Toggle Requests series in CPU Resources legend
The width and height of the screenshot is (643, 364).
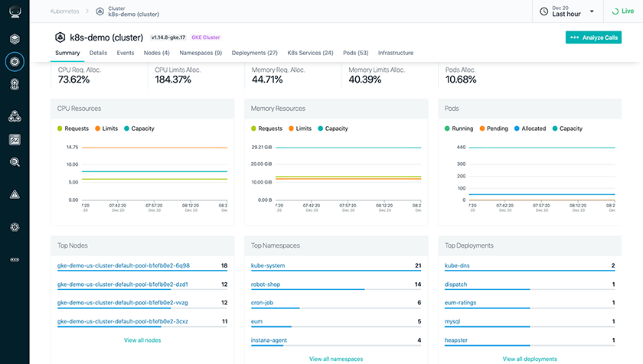point(73,128)
